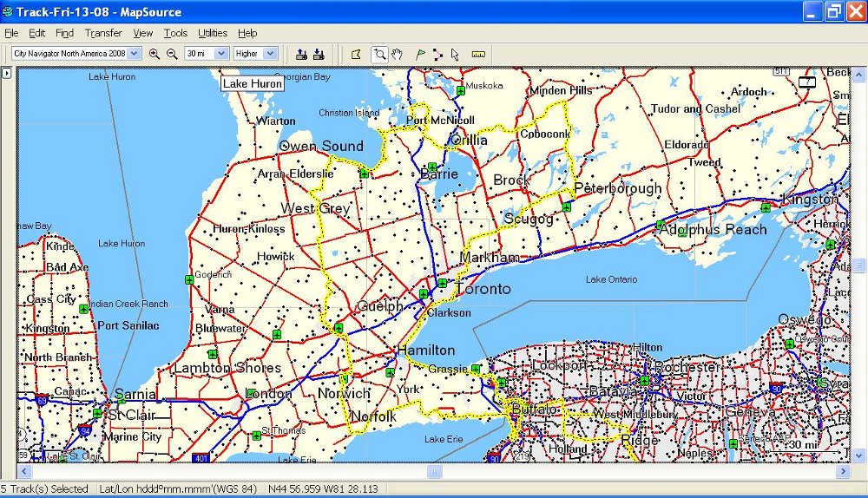Click the airport icon at Rochester
This screenshot has height=498, width=868.
pyautogui.click(x=644, y=381)
